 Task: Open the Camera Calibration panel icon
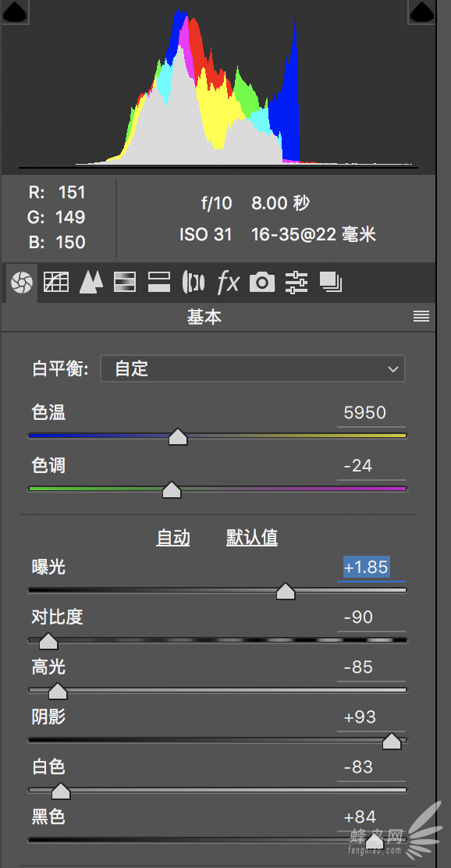[x=261, y=283]
